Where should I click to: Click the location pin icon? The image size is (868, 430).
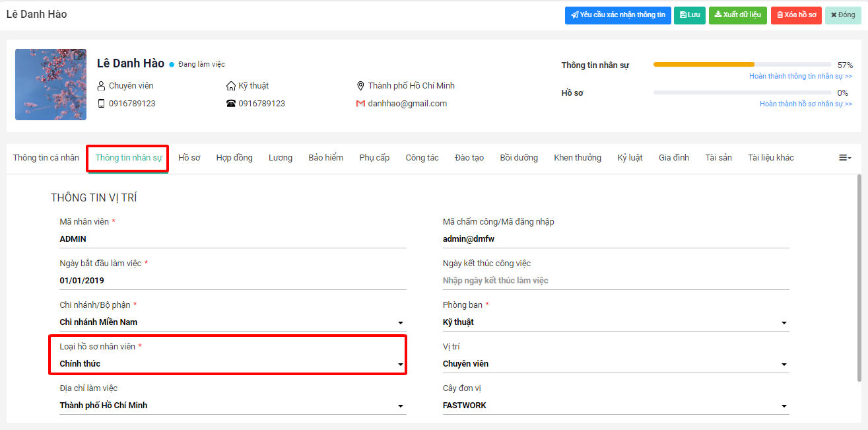pyautogui.click(x=360, y=86)
